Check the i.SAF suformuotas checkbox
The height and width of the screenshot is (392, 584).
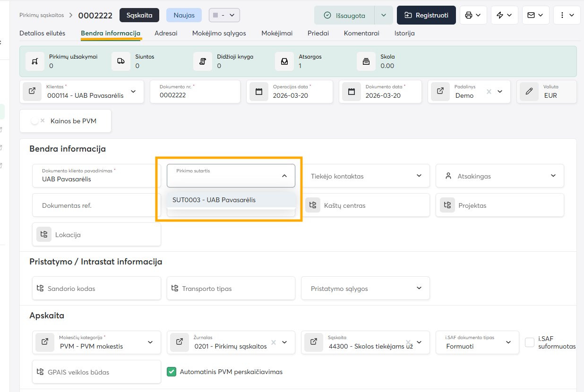tap(530, 342)
